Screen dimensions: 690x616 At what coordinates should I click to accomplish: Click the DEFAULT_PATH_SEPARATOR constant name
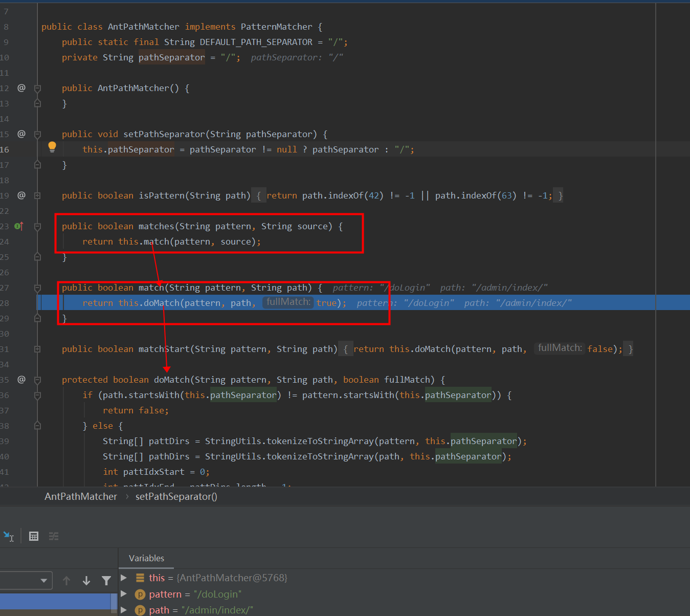click(x=256, y=42)
